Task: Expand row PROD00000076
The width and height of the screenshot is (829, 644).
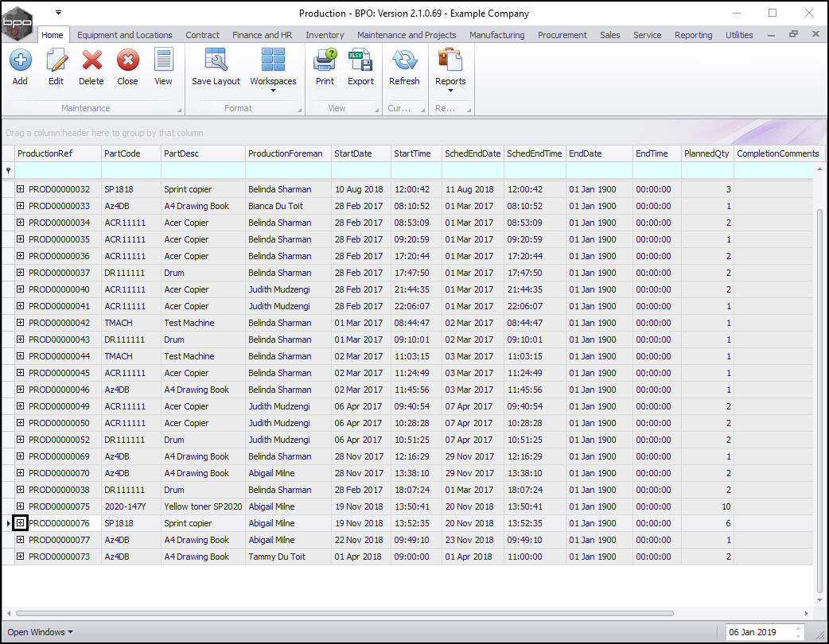Action: pyautogui.click(x=20, y=523)
